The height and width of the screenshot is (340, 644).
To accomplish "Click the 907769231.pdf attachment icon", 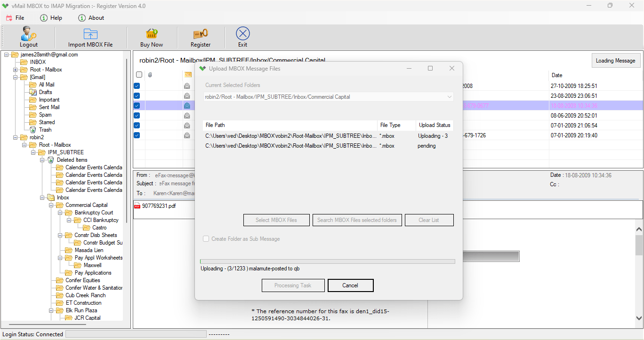I will [x=137, y=206].
